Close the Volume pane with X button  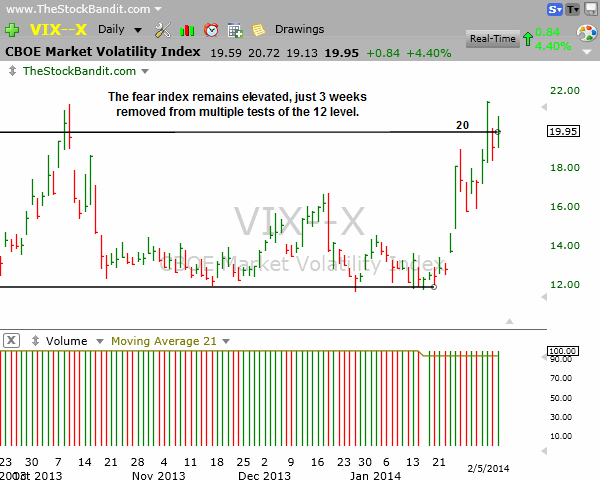point(10,341)
